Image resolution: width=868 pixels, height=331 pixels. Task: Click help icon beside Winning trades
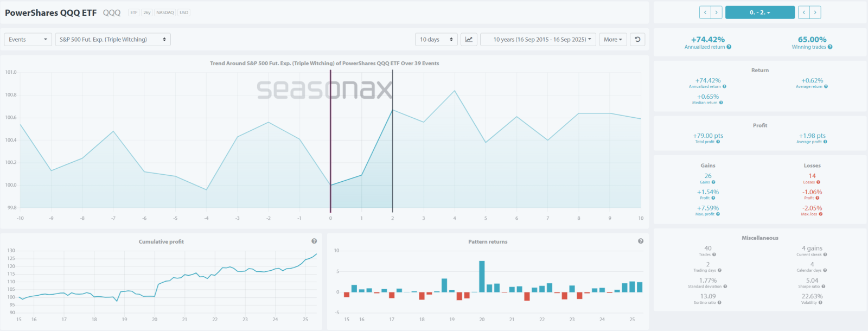[830, 47]
